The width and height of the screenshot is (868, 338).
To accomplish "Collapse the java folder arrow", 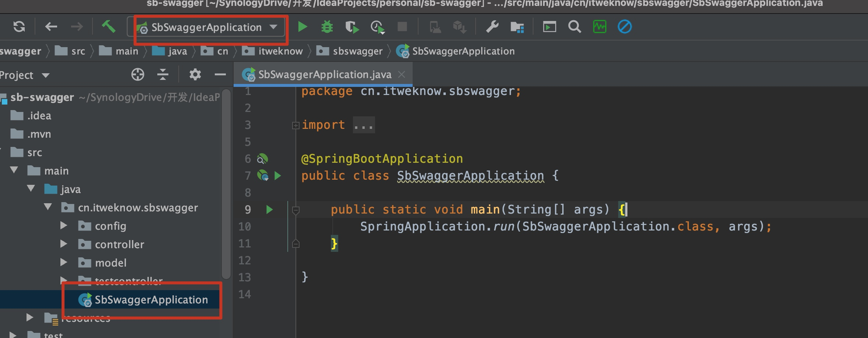I will click(x=31, y=189).
